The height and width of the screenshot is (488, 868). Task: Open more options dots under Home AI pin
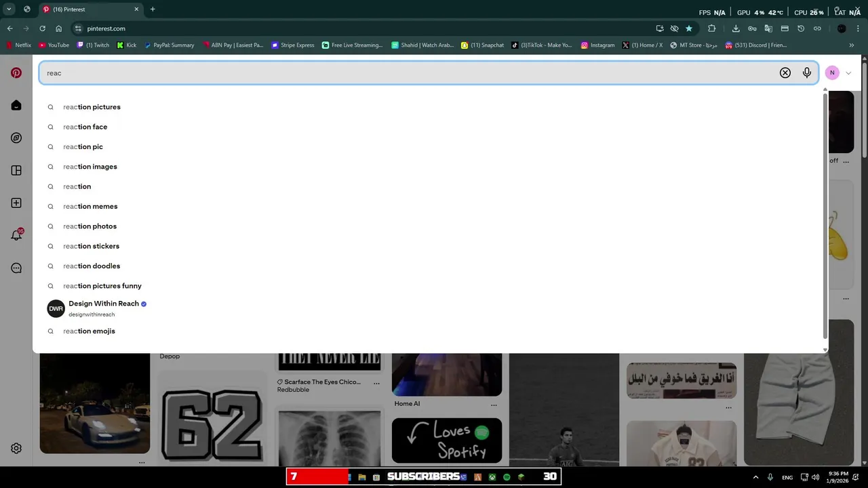point(494,404)
